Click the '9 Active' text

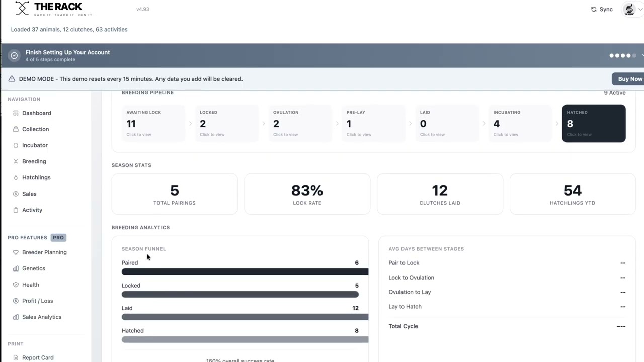point(615,93)
